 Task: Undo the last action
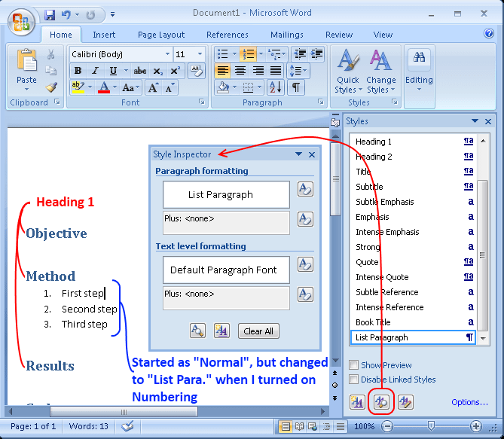[x=66, y=15]
